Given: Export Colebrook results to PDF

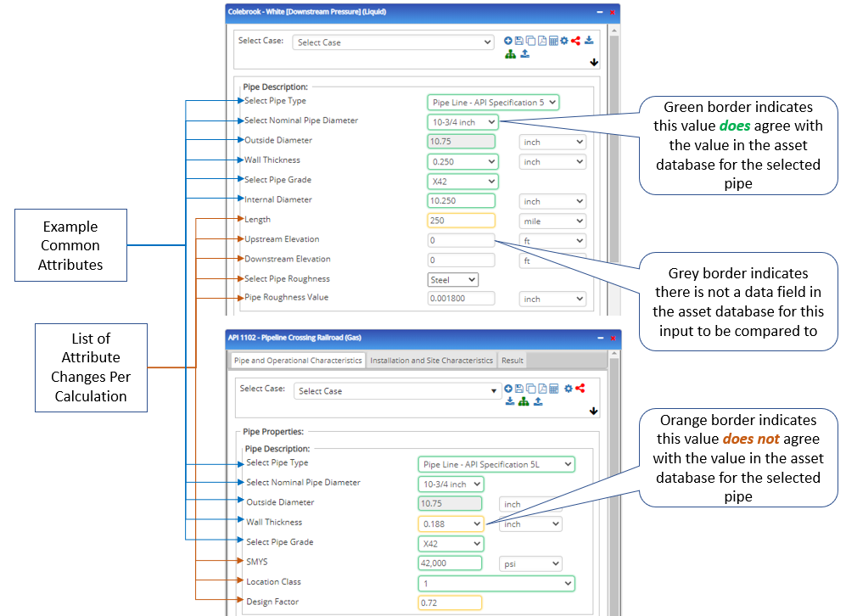Looking at the screenshot, I should click(541, 41).
